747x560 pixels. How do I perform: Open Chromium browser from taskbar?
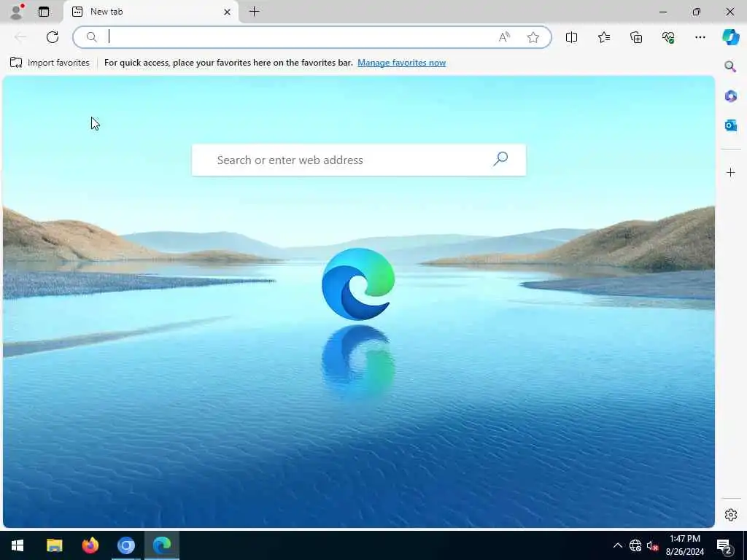pyautogui.click(x=126, y=545)
